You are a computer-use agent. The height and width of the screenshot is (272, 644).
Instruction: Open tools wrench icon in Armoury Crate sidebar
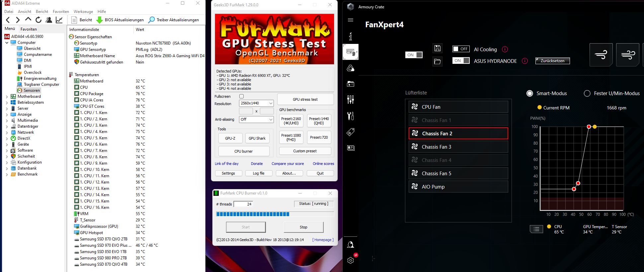tap(351, 116)
